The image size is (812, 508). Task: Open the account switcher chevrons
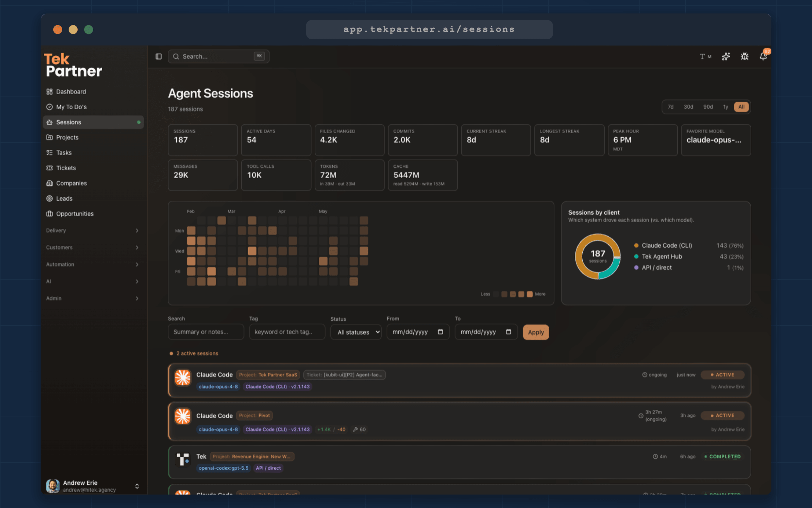click(x=137, y=486)
